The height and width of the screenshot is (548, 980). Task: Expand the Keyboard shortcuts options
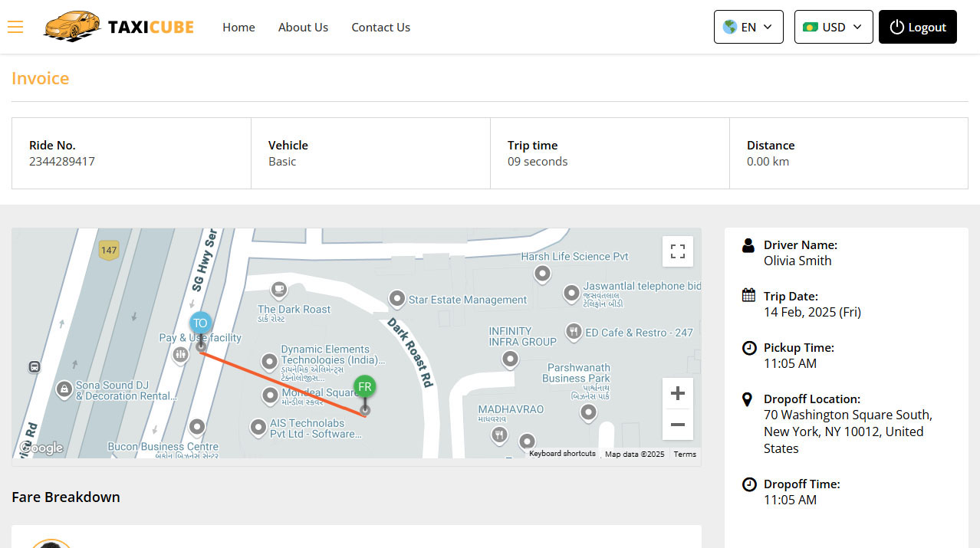coord(561,453)
